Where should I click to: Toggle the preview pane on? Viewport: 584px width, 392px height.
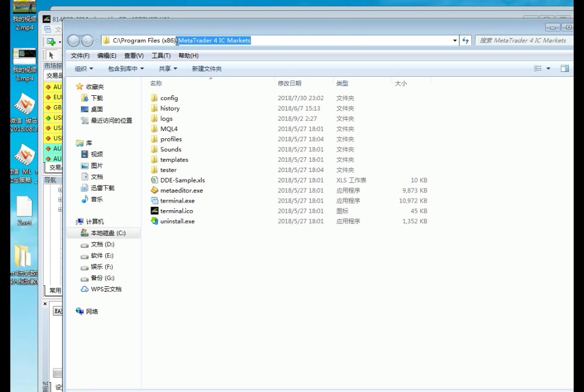point(565,68)
